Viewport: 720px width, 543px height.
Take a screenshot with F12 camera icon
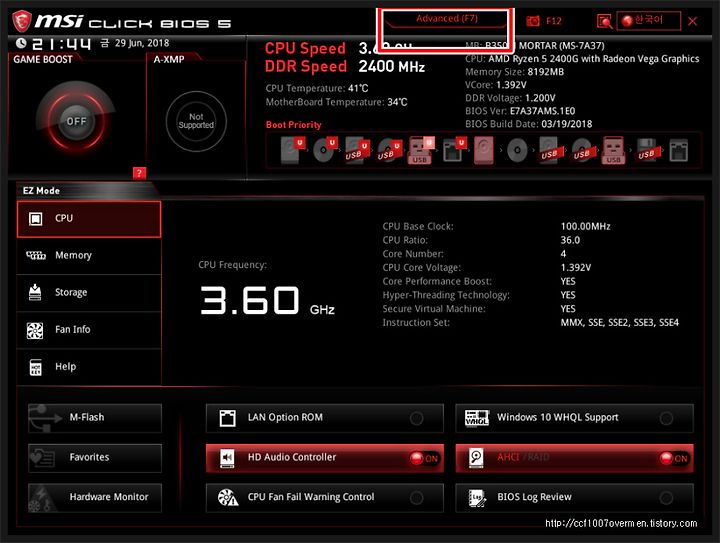coord(533,21)
